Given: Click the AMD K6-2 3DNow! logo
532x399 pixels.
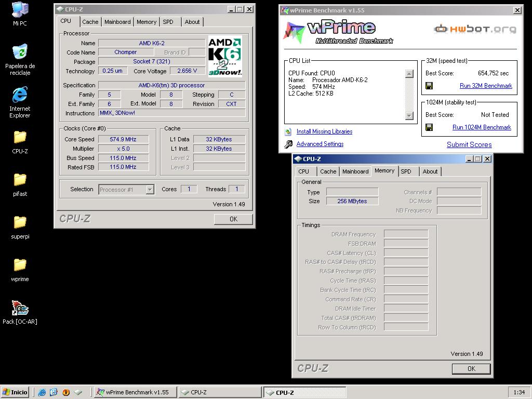Looking at the screenshot, I should pos(225,56).
